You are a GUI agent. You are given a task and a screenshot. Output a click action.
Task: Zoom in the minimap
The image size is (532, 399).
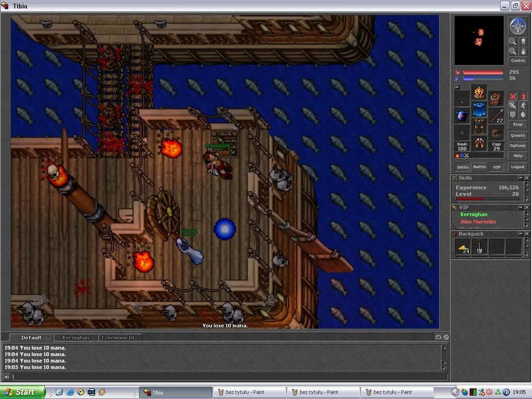(x=512, y=51)
